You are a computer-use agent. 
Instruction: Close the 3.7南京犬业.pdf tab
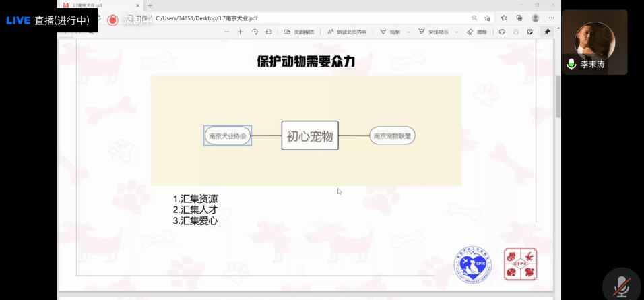(x=137, y=6)
